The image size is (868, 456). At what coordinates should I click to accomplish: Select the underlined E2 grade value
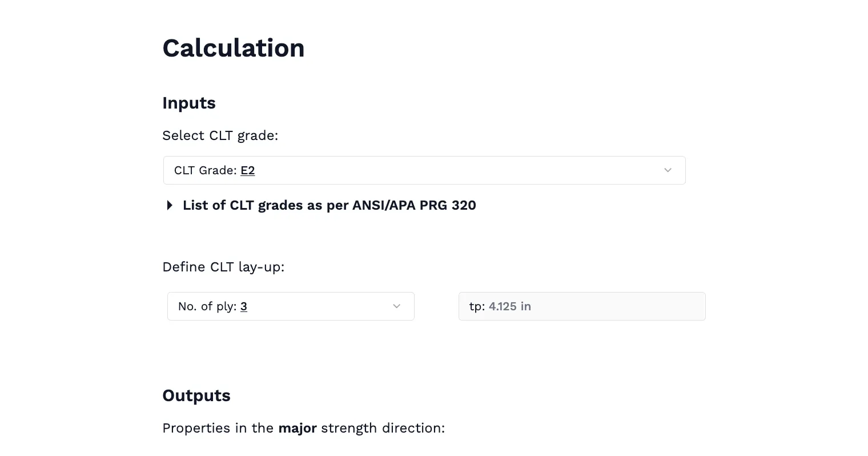248,170
